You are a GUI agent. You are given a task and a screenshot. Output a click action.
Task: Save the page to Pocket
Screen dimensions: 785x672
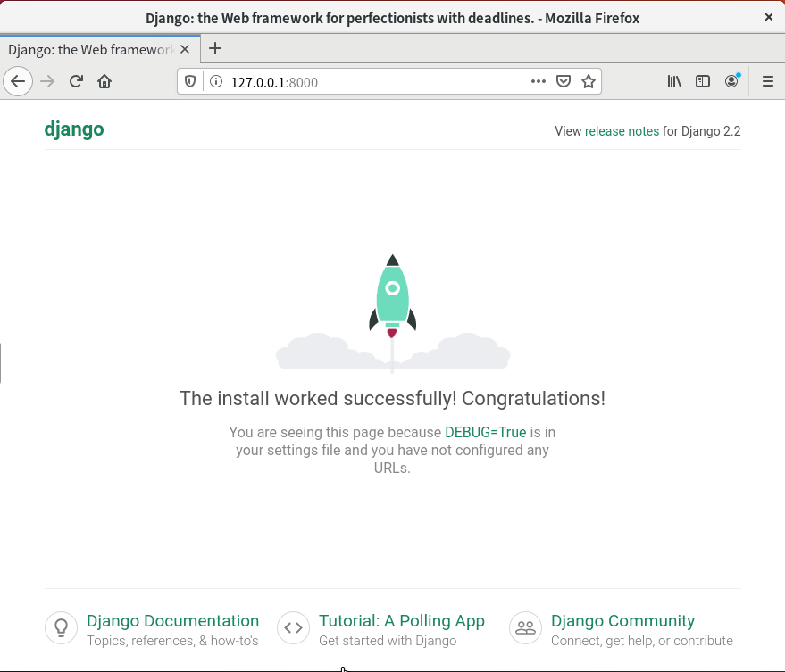pyautogui.click(x=564, y=81)
